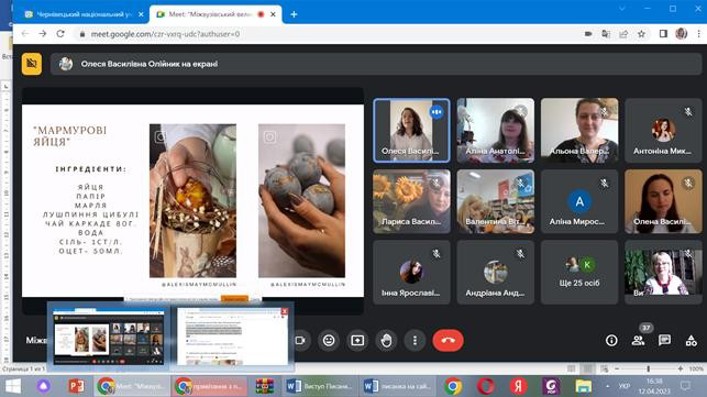
Task: Show the participants list with 37 badge
Action: [638, 340]
